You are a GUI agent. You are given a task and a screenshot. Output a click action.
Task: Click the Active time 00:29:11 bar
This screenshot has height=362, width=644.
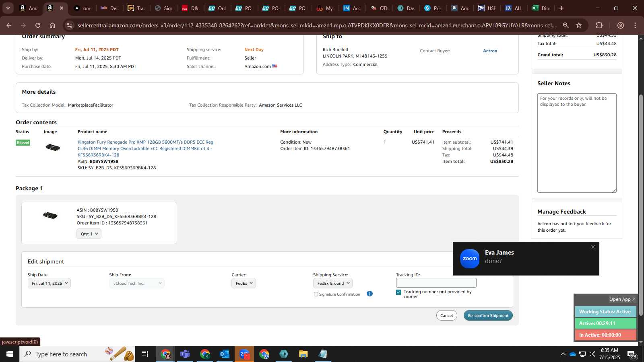tap(605, 323)
